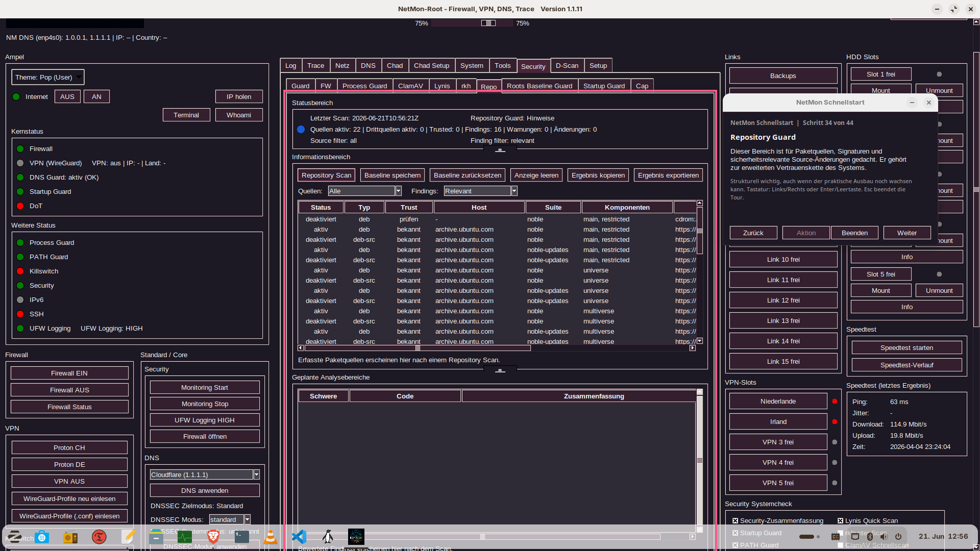
Task: Click Monitoring Start button
Action: (205, 388)
